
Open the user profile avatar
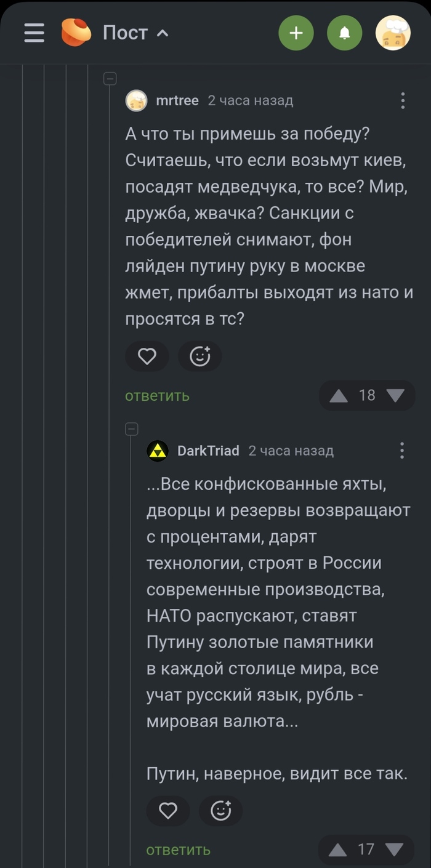tap(393, 33)
